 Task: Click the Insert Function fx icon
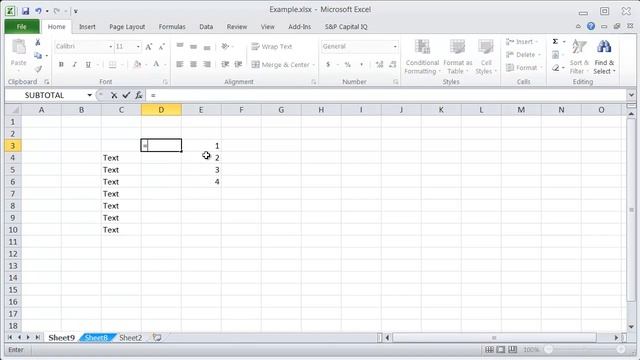(x=139, y=95)
